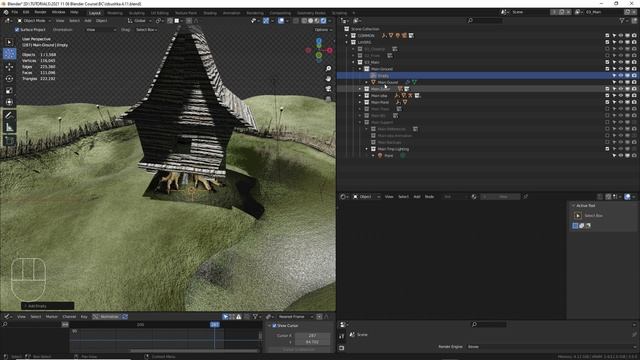The height and width of the screenshot is (360, 640).
Task: Switch to the Shading workspace tab
Action: coord(210,13)
